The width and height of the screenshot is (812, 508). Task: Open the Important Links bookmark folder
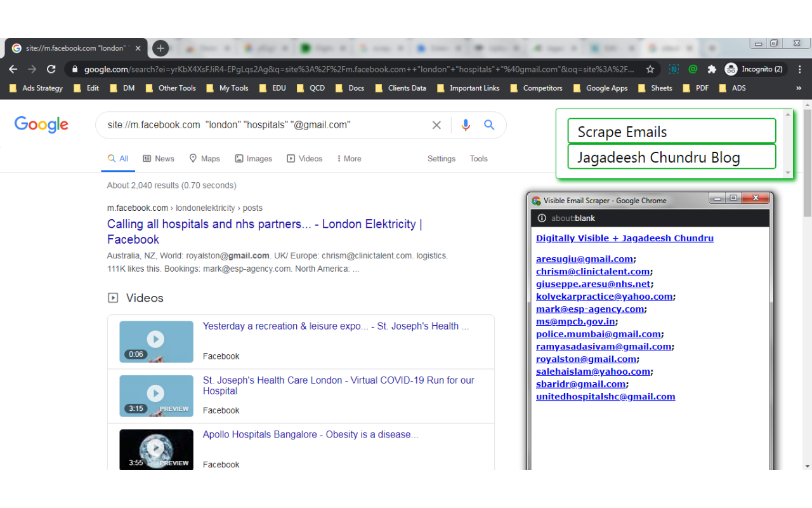(x=468, y=88)
